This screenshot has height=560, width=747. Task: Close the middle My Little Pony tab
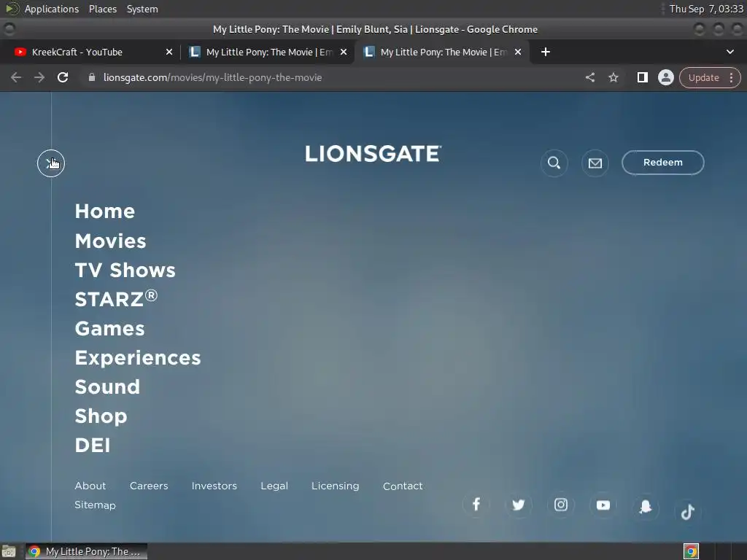344,52
